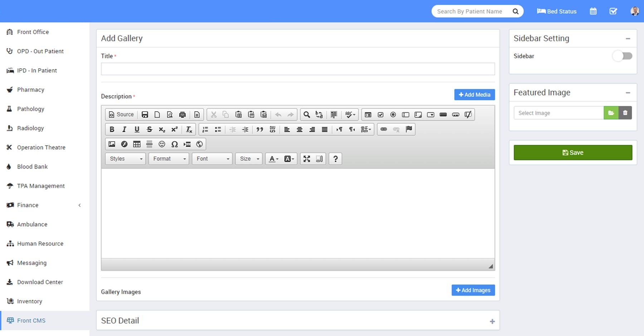Toggle the Show Blocks option
This screenshot has width=644, height=336.
point(319,159)
